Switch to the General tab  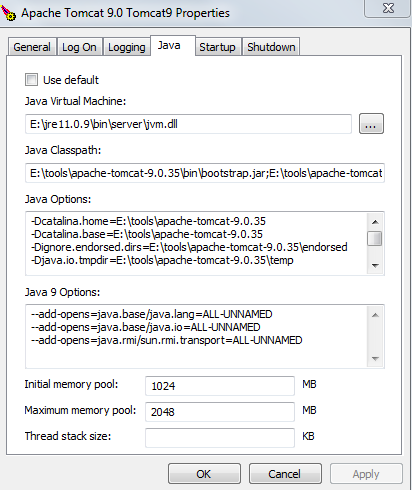(x=32, y=47)
